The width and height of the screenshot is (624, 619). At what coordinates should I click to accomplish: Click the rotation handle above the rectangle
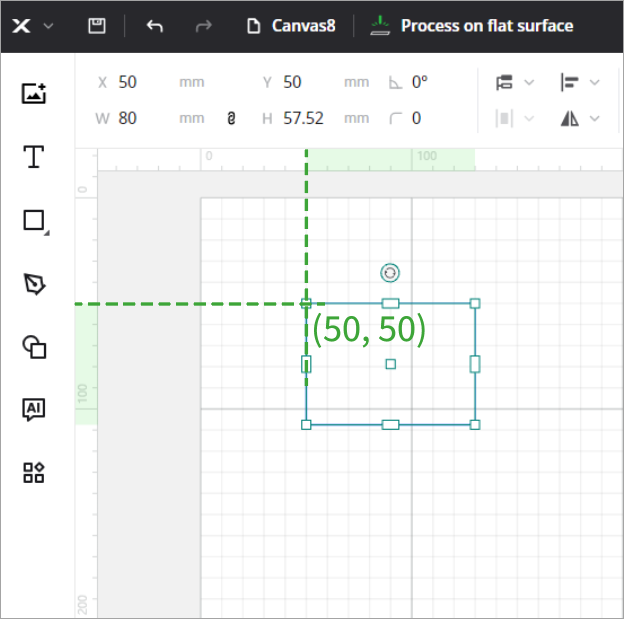coord(390,273)
